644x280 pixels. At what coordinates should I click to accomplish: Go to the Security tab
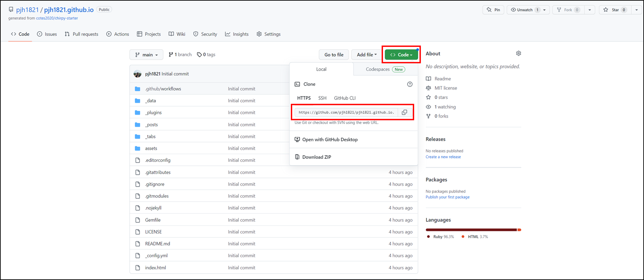[205, 34]
